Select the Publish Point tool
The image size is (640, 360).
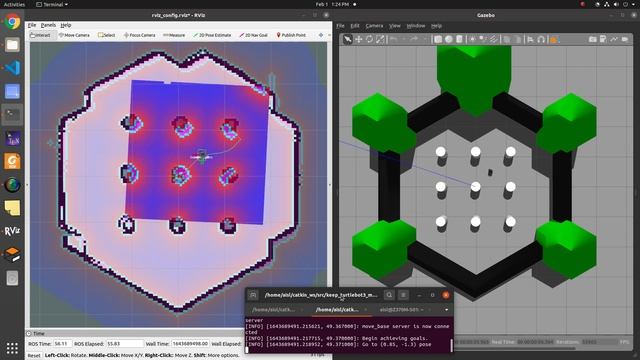[291, 35]
